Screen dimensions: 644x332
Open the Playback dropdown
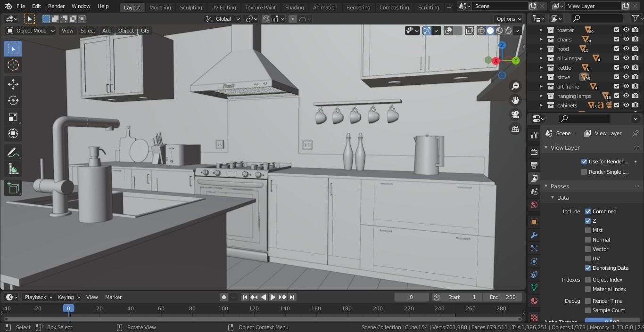point(38,297)
